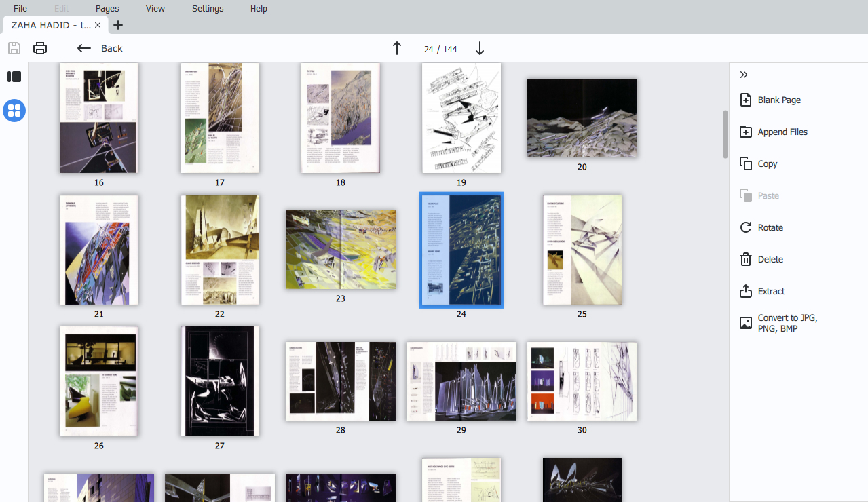This screenshot has height=502, width=868.
Task: Select page 23 thumbnail
Action: pos(341,250)
